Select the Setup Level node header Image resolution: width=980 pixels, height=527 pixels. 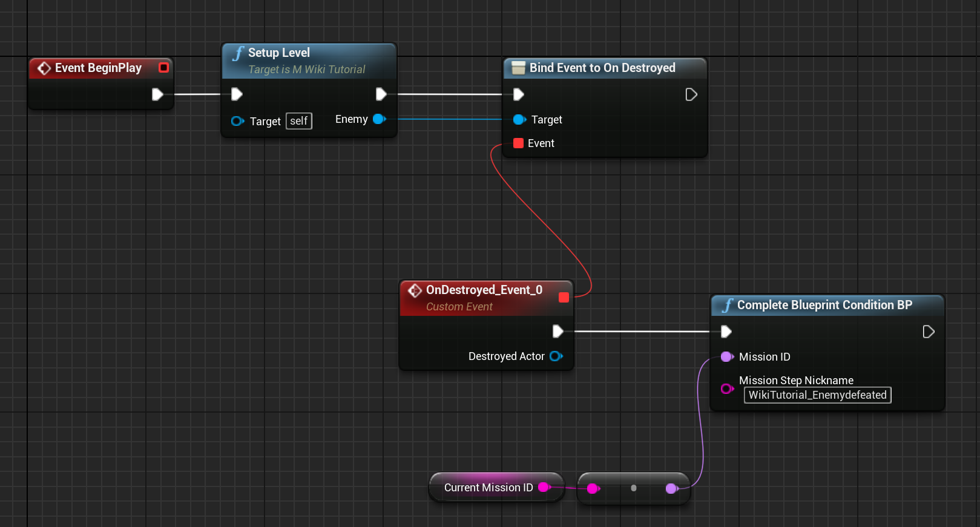tap(309, 61)
